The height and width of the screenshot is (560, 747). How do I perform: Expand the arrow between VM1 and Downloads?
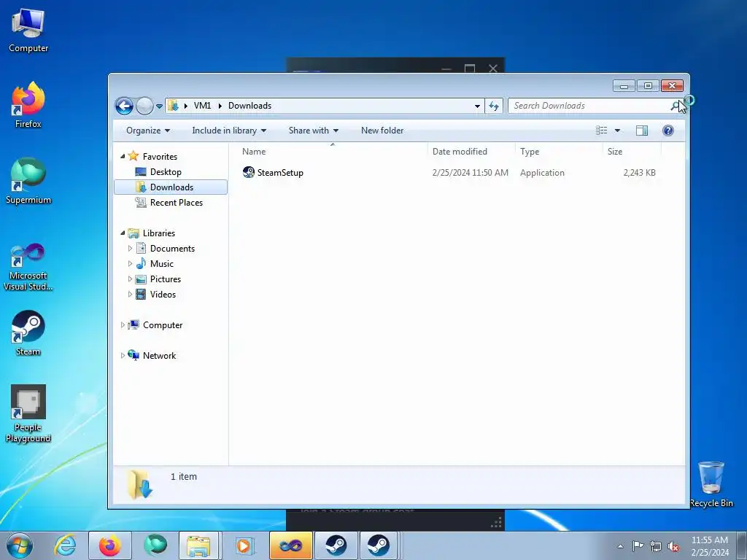[220, 106]
